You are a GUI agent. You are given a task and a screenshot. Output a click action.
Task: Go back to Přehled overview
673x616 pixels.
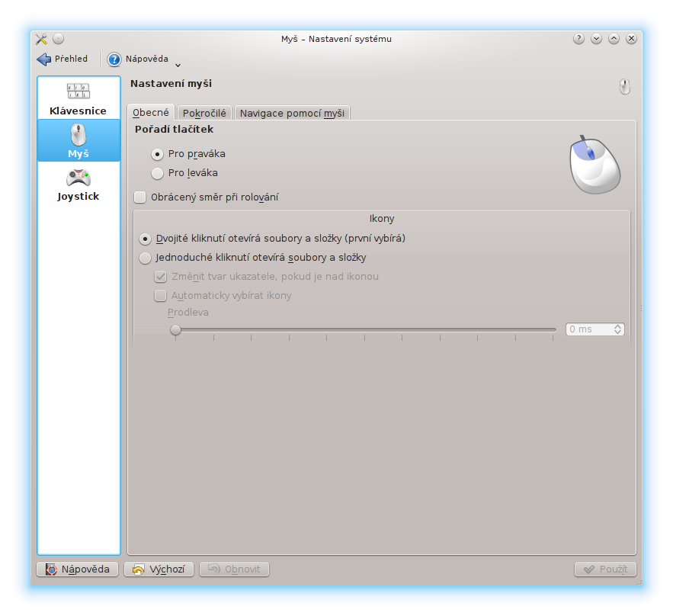point(62,59)
